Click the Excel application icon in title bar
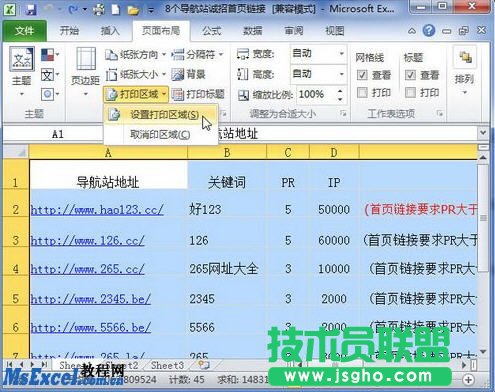Viewport: 495px width, 392px height. [10, 9]
